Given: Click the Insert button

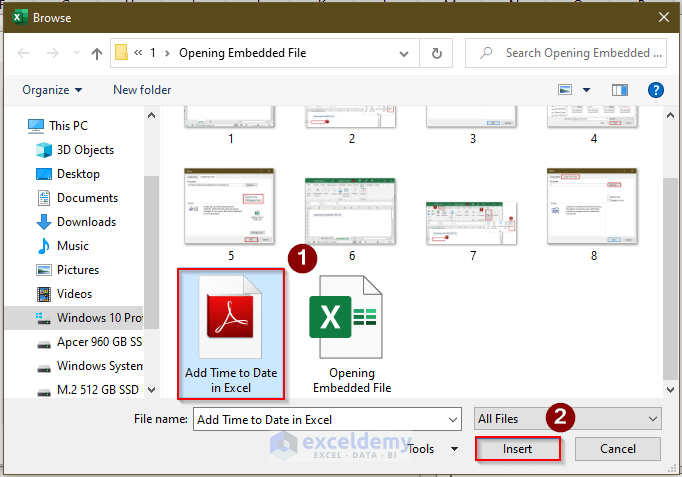Looking at the screenshot, I should (x=518, y=449).
